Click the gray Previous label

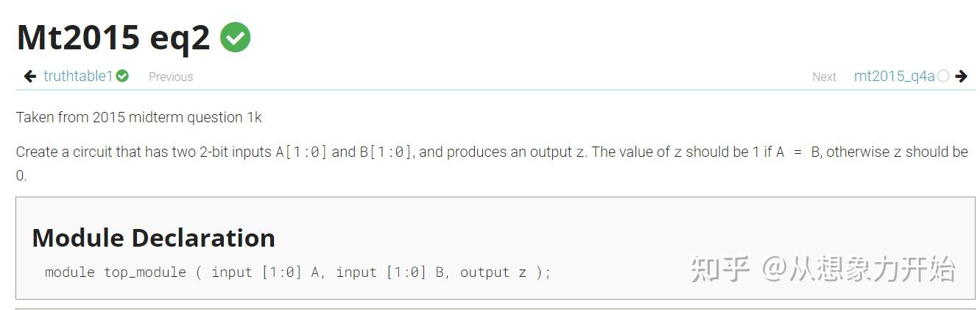(x=171, y=77)
